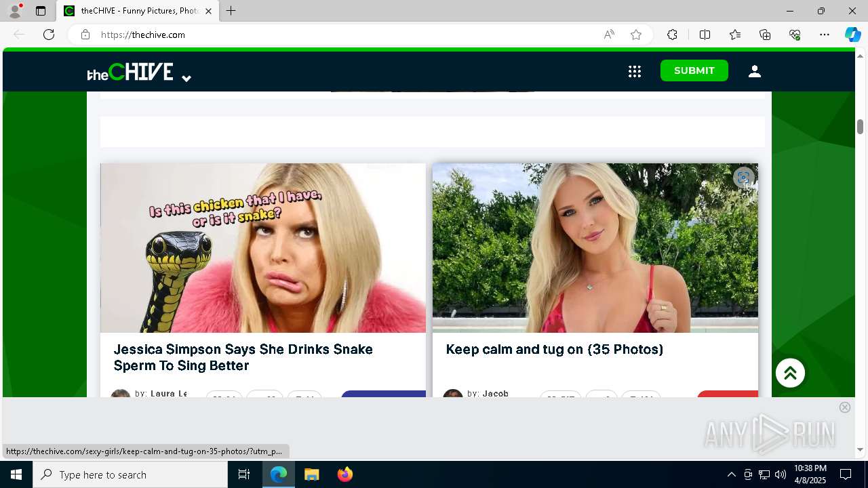
Task: Open Microsoft Edge taskbar icon
Action: coord(279,474)
